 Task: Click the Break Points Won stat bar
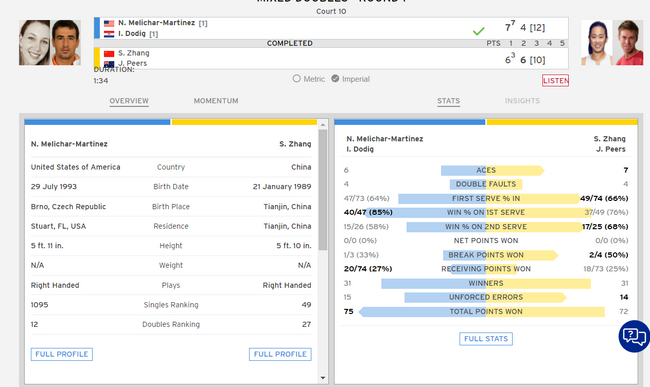(500, 255)
